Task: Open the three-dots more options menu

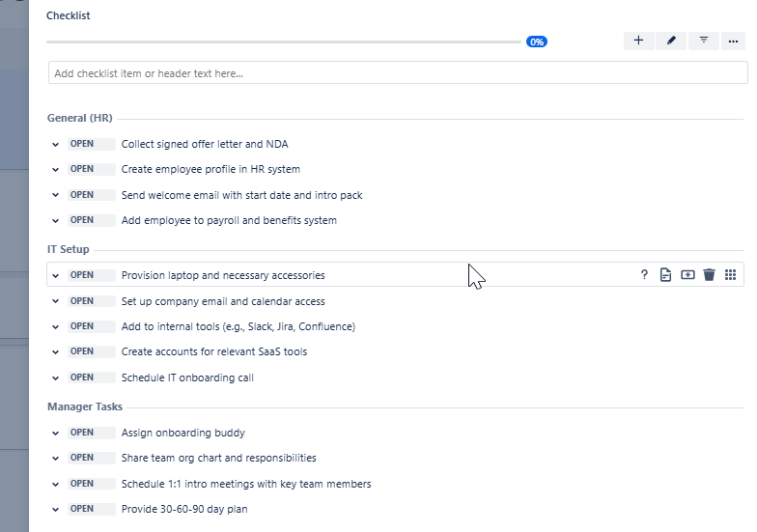Action: coord(733,41)
